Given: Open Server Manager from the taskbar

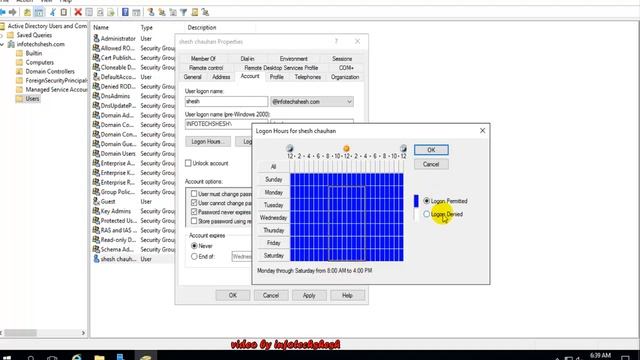Looking at the screenshot, I should coord(121,357).
